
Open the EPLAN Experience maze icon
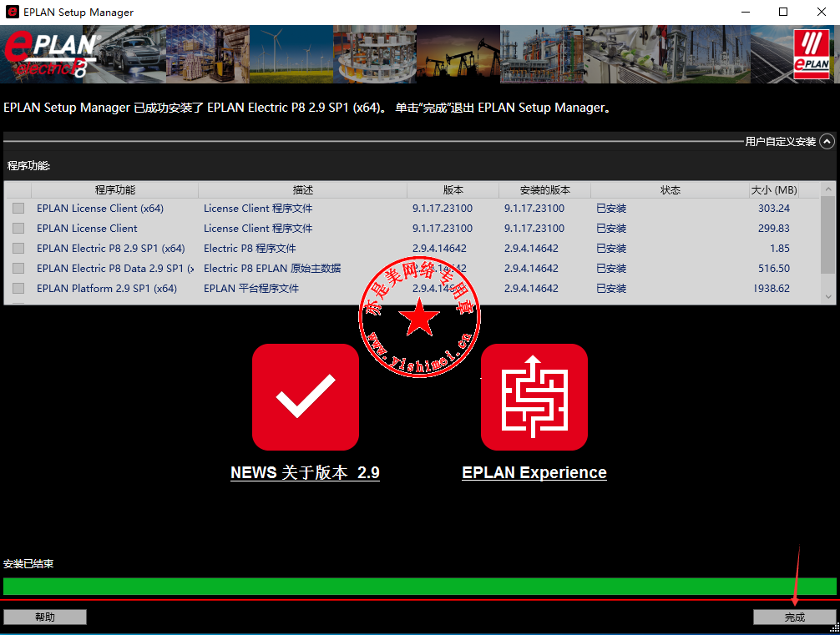(x=534, y=396)
